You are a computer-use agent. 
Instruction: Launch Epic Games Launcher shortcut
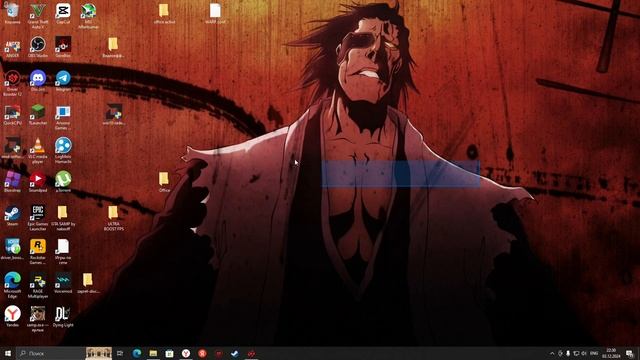tap(38, 218)
